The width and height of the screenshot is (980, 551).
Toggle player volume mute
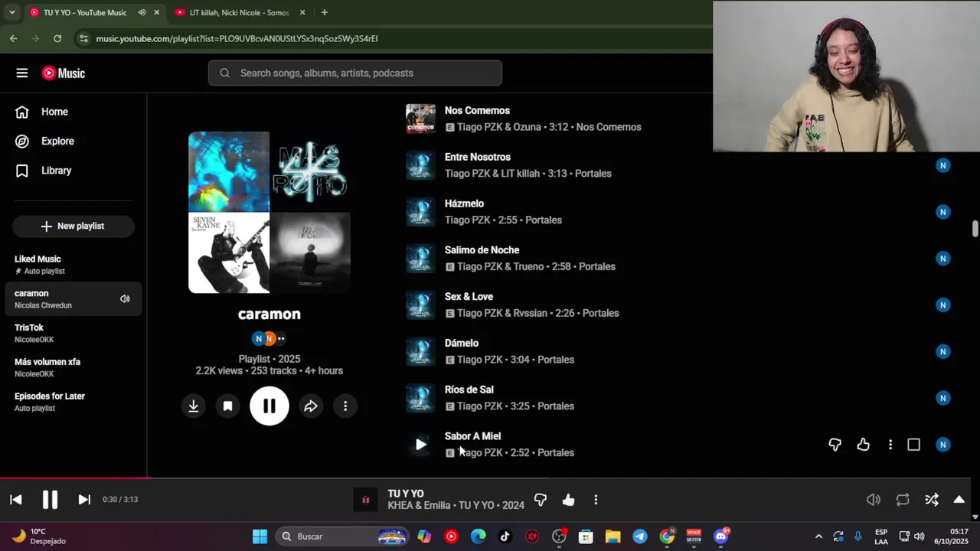[x=873, y=500]
